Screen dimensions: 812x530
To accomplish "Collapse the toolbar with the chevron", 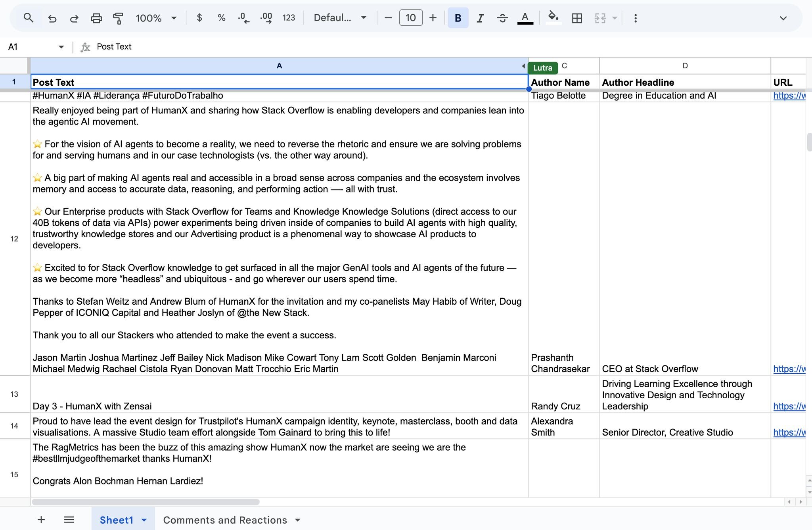I will 783,18.
